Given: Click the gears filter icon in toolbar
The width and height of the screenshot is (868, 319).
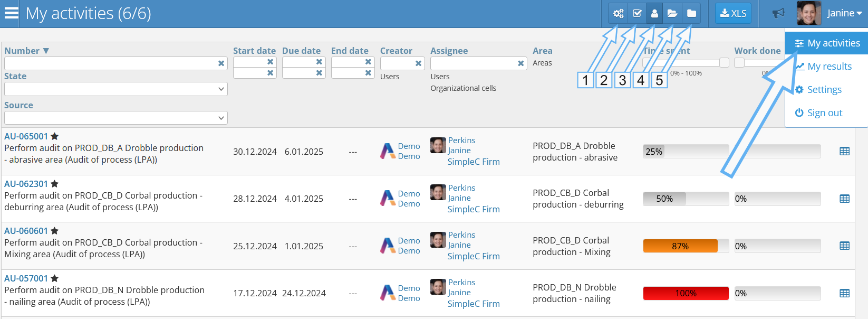Looking at the screenshot, I should pos(618,13).
